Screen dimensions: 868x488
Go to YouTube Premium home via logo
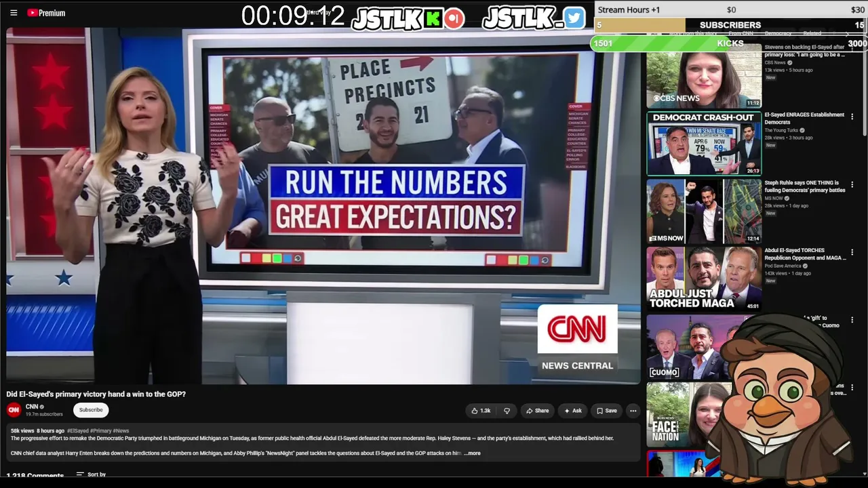(47, 13)
